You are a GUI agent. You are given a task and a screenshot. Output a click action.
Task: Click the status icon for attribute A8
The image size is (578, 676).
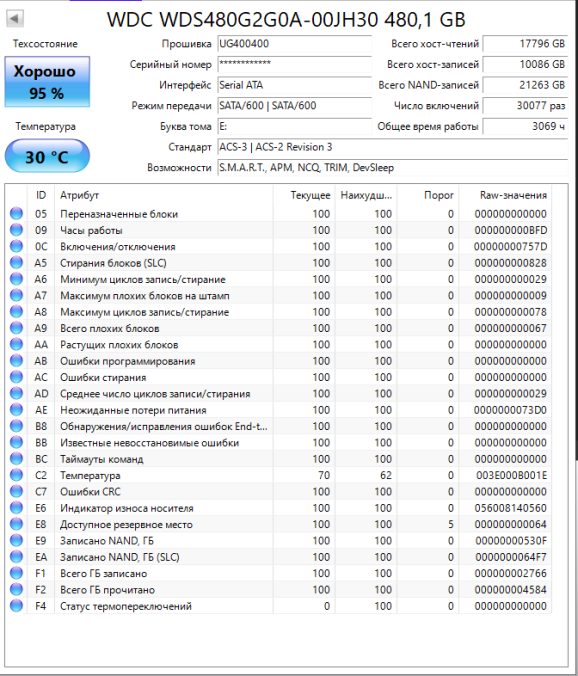[16, 312]
